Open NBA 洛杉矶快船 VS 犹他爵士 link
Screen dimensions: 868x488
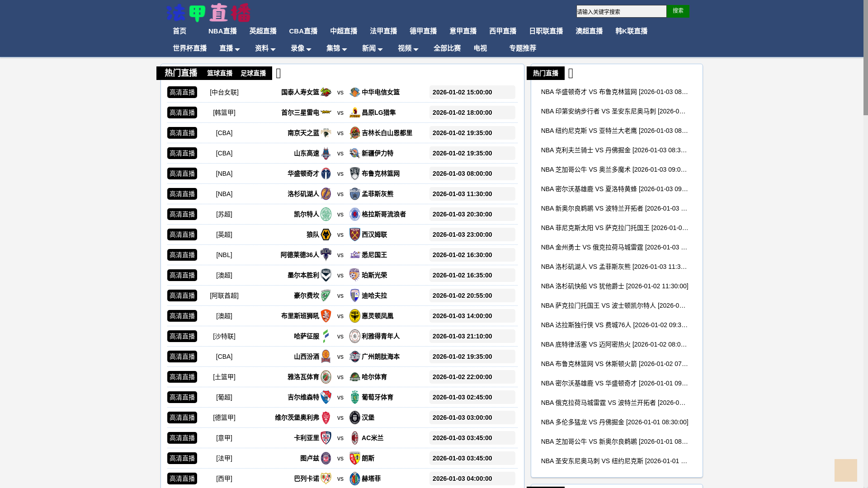(614, 286)
